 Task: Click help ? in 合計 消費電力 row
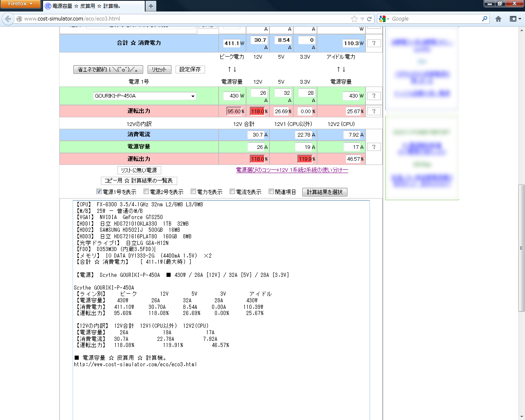click(374, 43)
